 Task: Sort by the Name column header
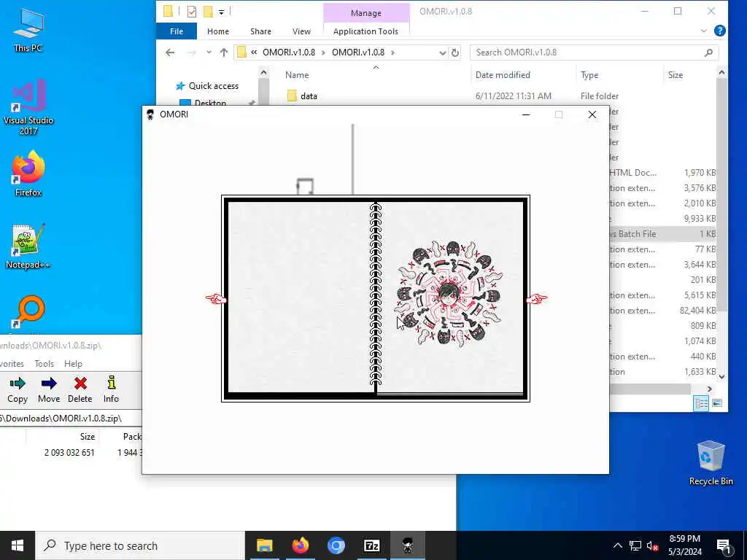[297, 75]
